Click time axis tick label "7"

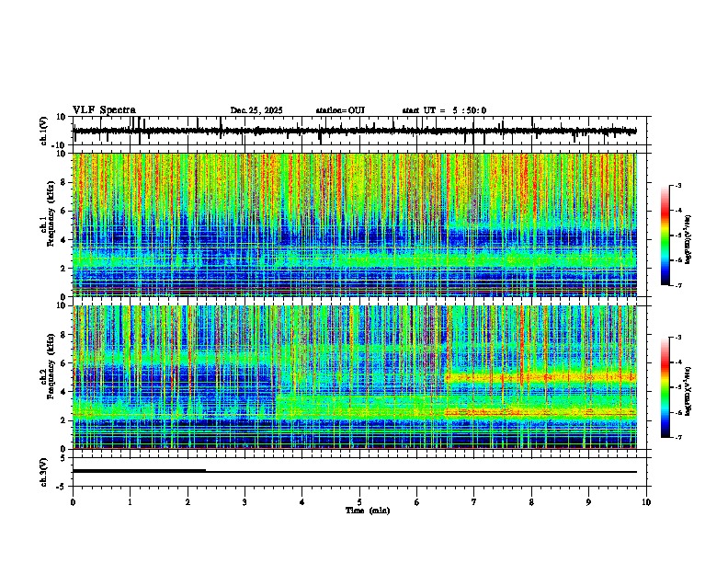coord(474,502)
